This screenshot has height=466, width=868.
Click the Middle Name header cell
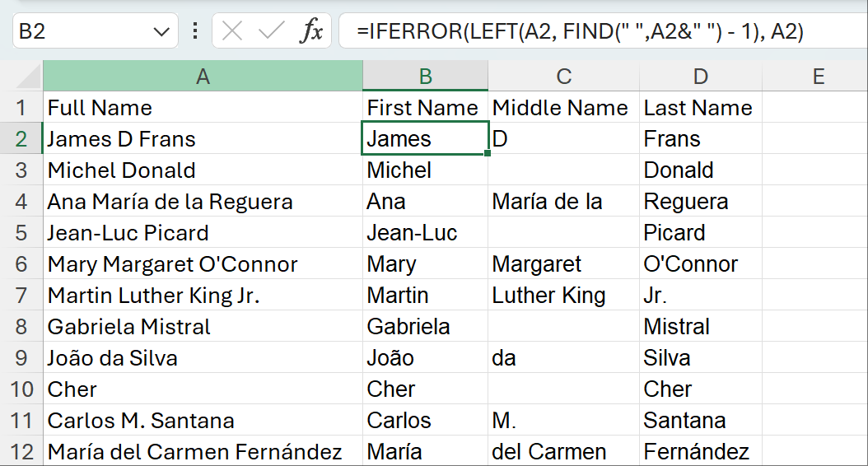point(563,108)
